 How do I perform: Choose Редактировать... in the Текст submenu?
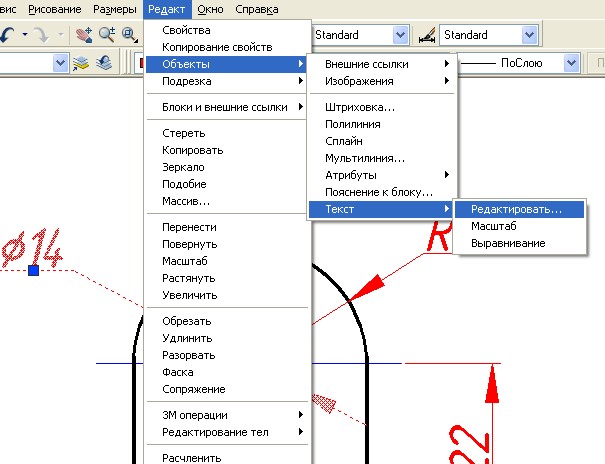519,209
